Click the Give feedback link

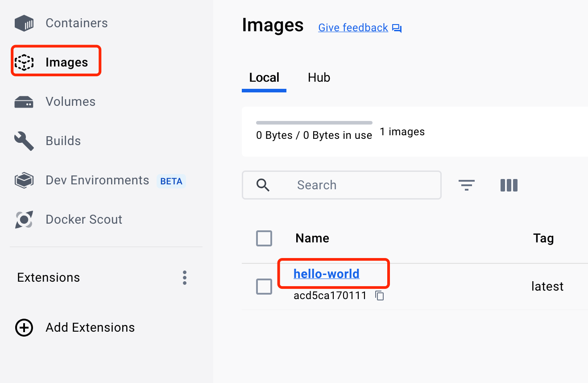[x=353, y=28]
